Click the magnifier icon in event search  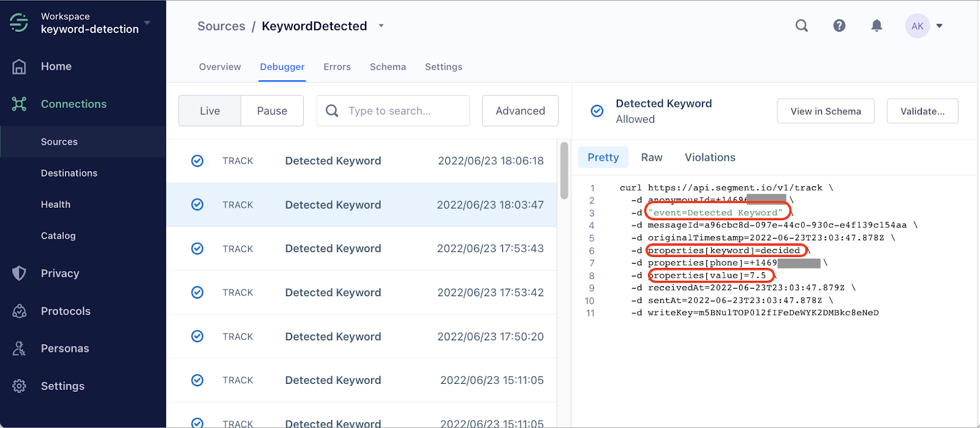[332, 110]
